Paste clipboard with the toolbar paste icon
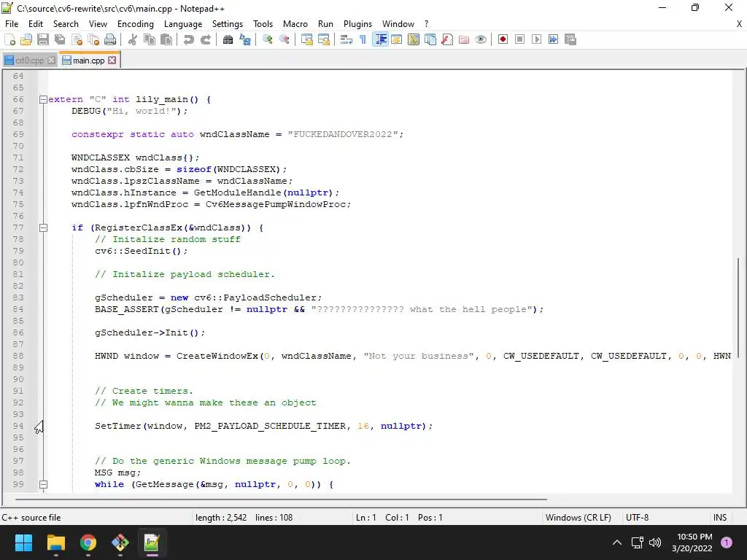Viewport: 747px width, 560px height. 166,39
